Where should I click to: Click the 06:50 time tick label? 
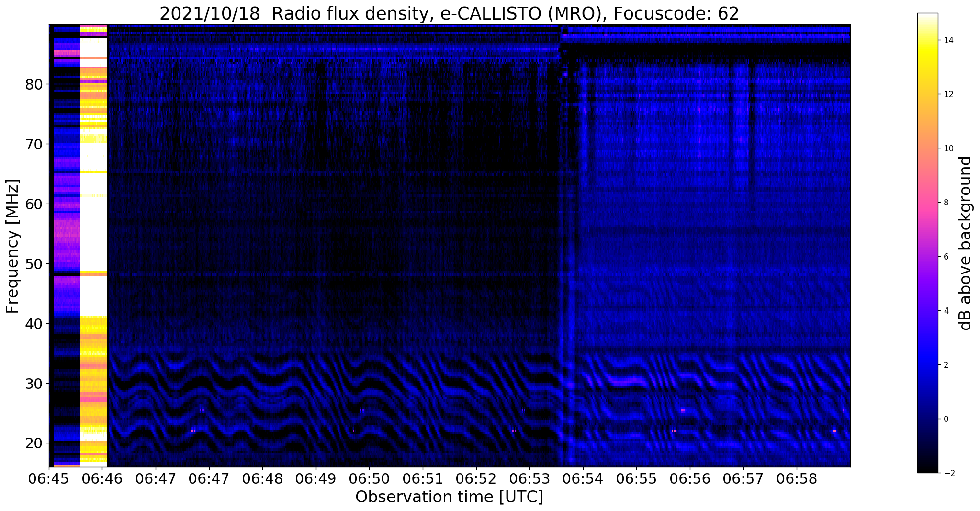pos(370,479)
